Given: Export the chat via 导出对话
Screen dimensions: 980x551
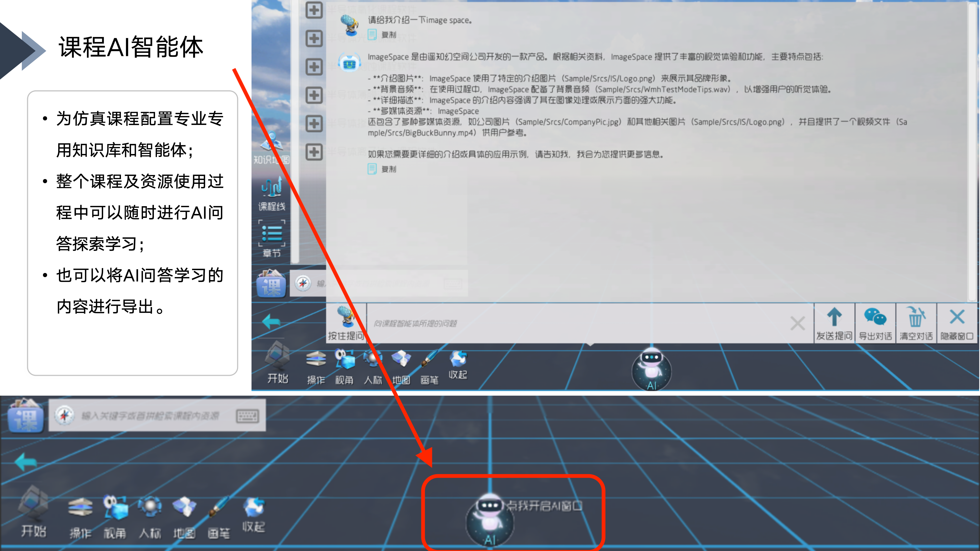Looking at the screenshot, I should tap(875, 323).
